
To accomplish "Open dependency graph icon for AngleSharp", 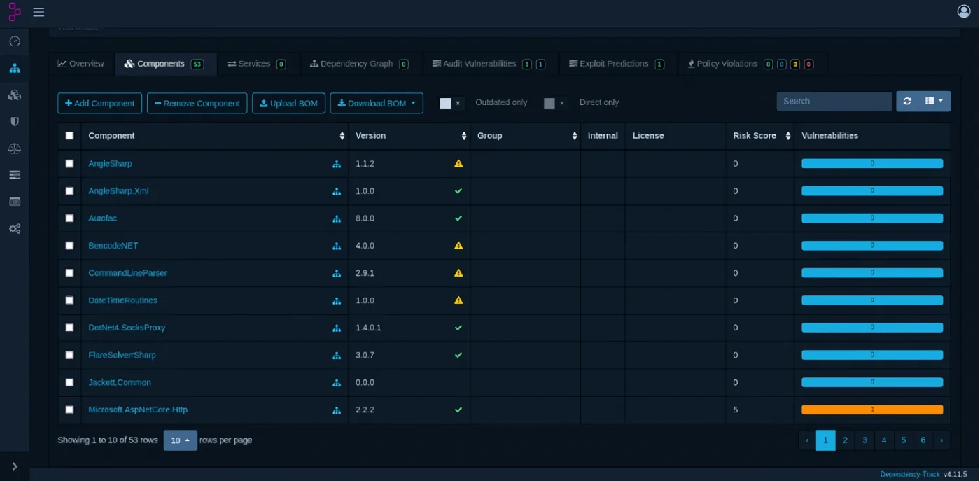I will click(x=337, y=164).
